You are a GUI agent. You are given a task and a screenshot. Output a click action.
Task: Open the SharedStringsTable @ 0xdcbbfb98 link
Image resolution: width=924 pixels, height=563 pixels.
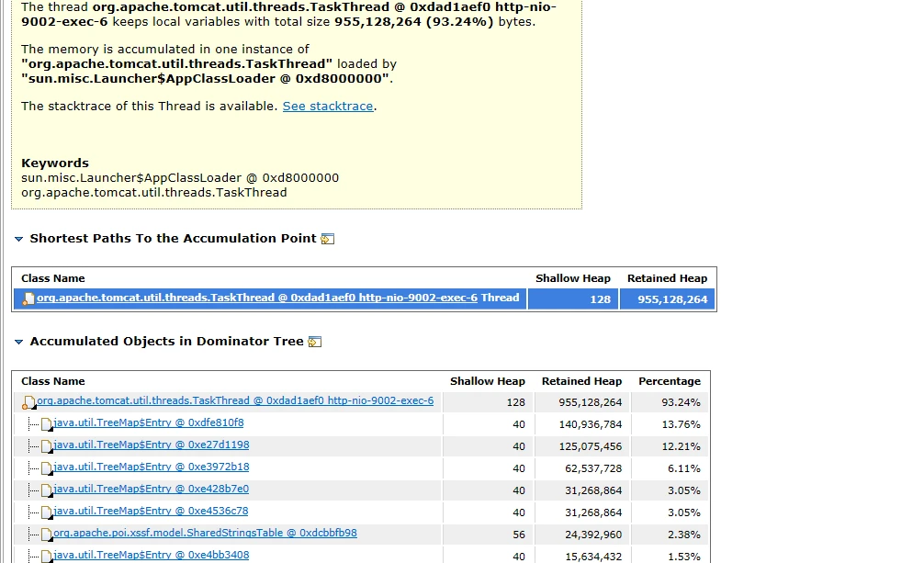205,533
